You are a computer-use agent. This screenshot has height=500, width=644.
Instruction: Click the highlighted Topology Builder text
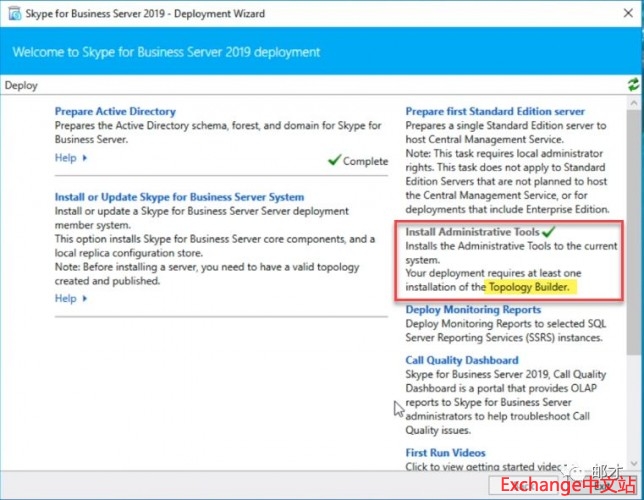[528, 287]
